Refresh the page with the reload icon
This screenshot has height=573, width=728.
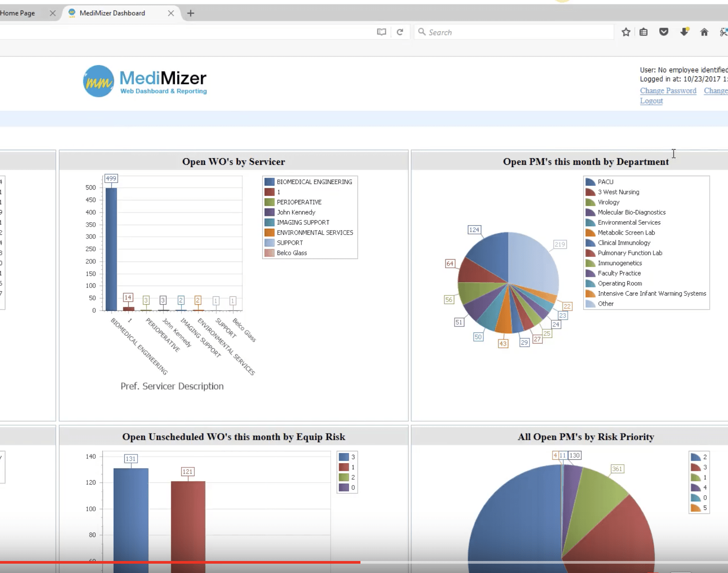coord(400,32)
